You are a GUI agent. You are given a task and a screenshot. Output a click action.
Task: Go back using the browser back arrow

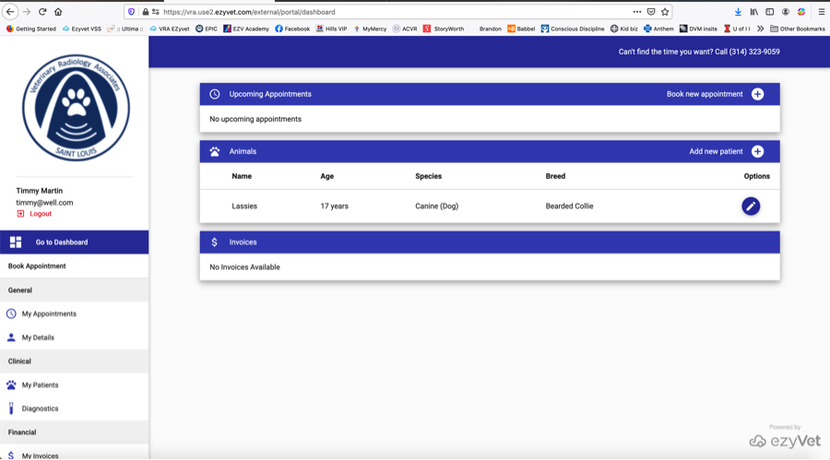11,12
